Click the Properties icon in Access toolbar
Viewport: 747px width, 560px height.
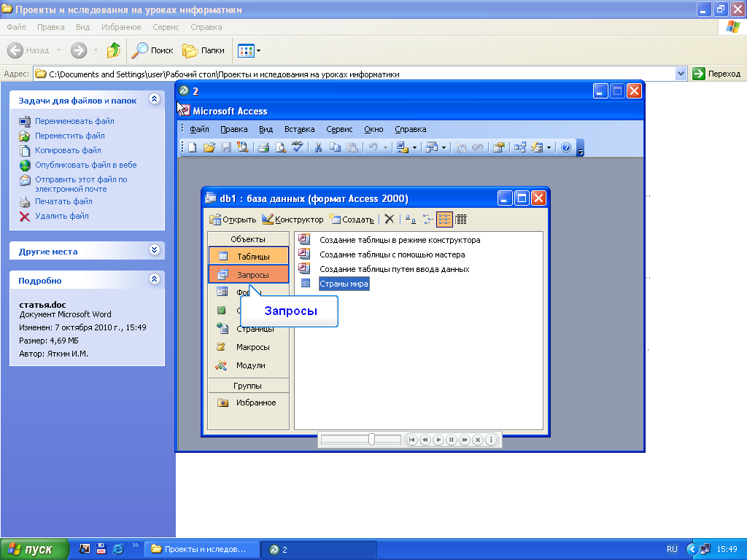(x=498, y=147)
